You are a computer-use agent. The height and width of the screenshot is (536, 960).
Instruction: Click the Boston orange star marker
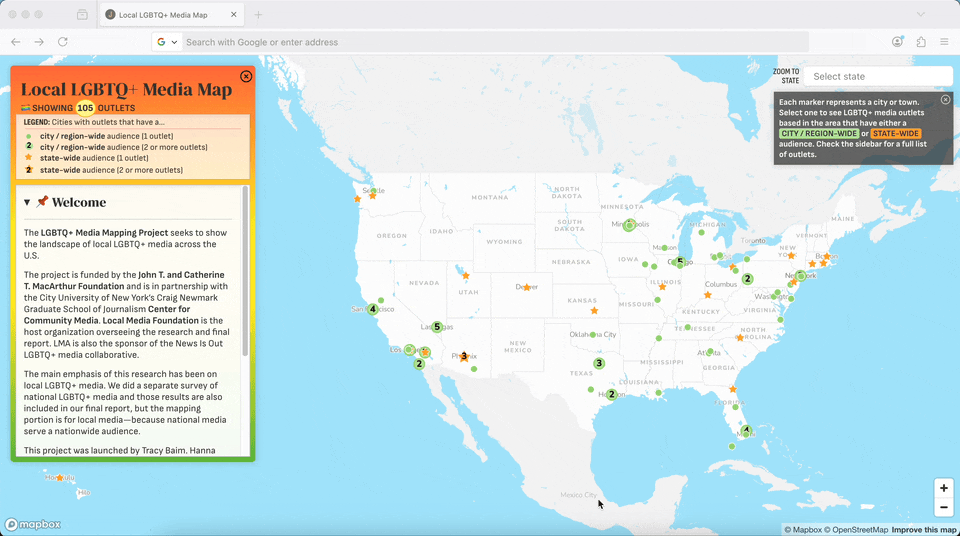[827, 256]
